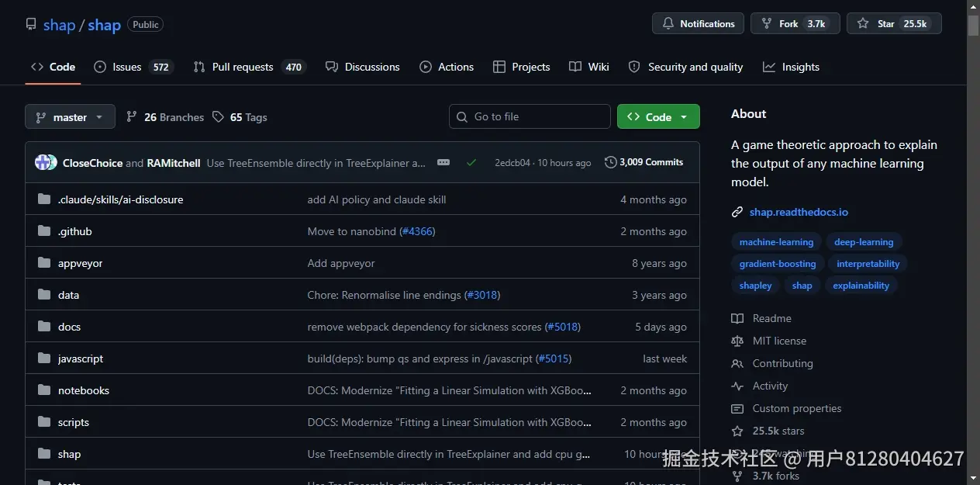Open pull request #3018 link
The width and height of the screenshot is (980, 485).
(482, 295)
